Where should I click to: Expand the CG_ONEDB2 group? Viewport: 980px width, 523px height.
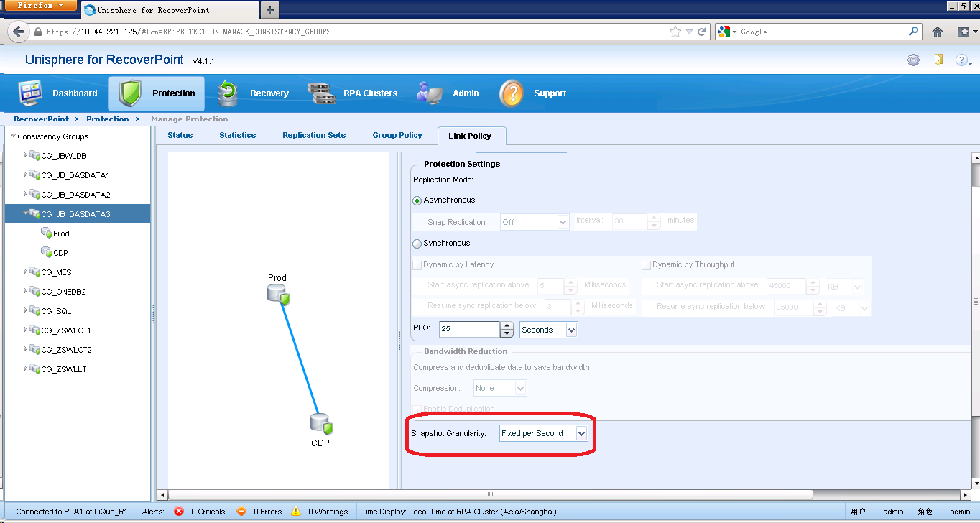[x=26, y=291]
